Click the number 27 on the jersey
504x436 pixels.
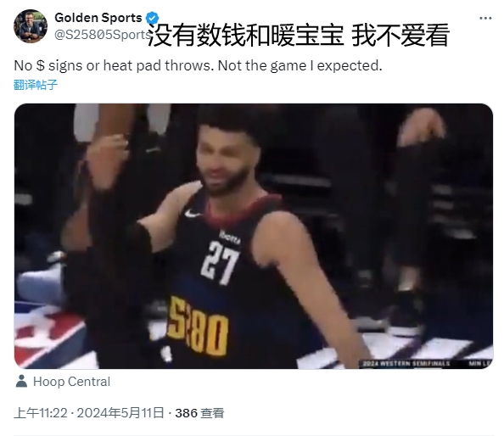click(x=220, y=262)
